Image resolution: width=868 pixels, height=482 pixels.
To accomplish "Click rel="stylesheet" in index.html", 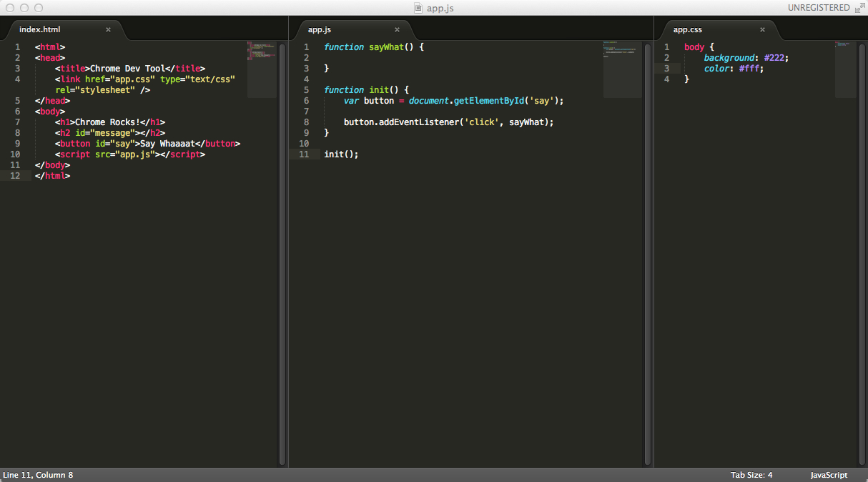I will pos(95,90).
